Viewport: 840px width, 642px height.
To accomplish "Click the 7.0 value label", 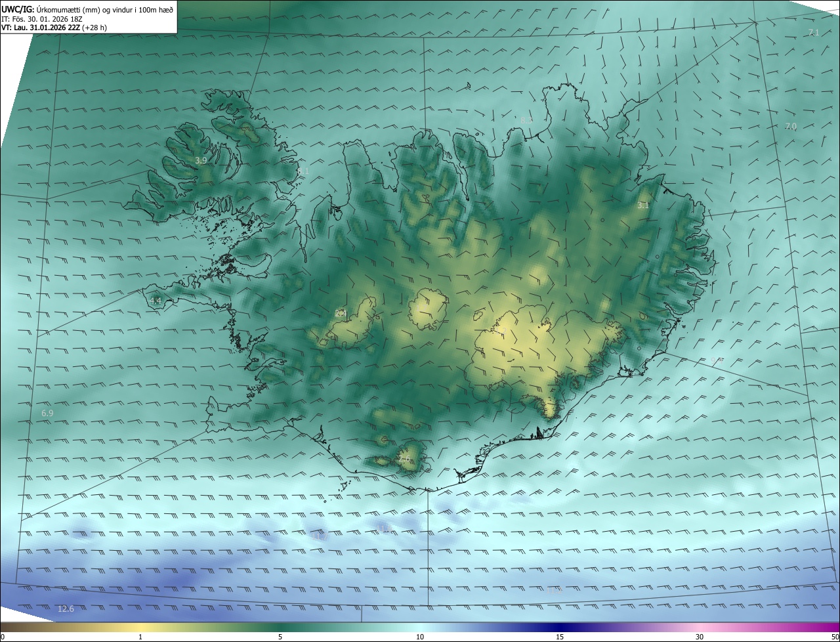I will [791, 126].
